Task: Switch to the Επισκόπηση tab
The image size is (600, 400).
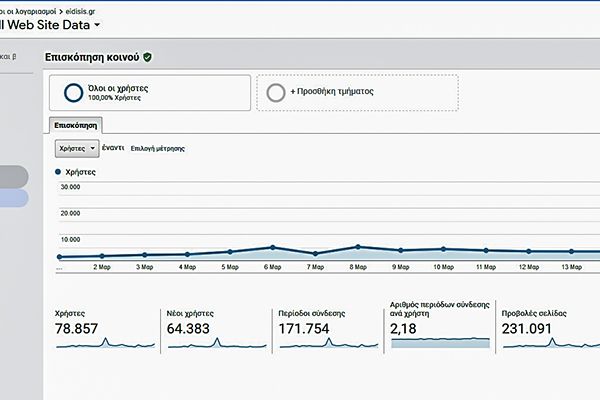Action: (75, 125)
